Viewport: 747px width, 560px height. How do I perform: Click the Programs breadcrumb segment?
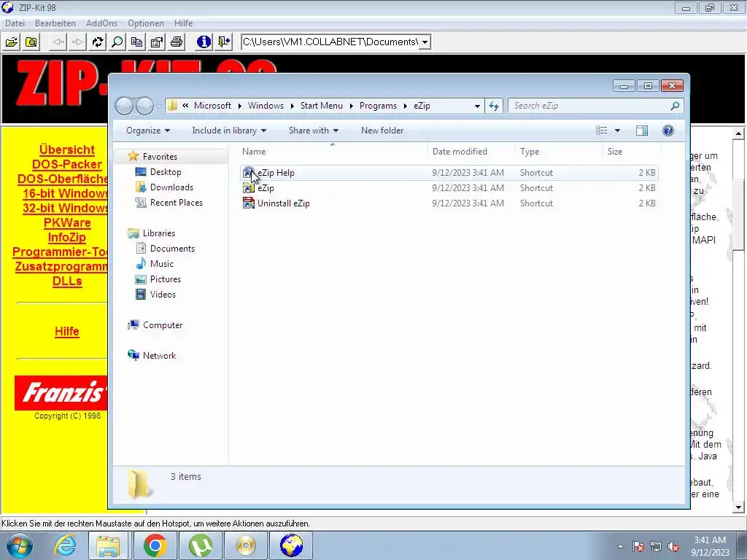tap(378, 106)
